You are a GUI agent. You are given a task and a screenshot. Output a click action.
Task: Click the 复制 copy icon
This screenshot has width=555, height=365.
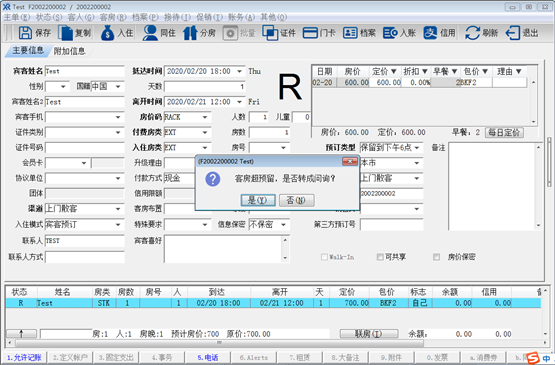pos(65,33)
